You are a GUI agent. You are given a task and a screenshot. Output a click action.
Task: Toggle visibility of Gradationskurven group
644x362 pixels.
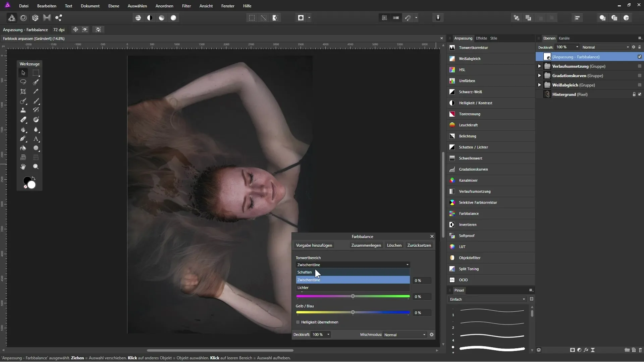click(640, 76)
